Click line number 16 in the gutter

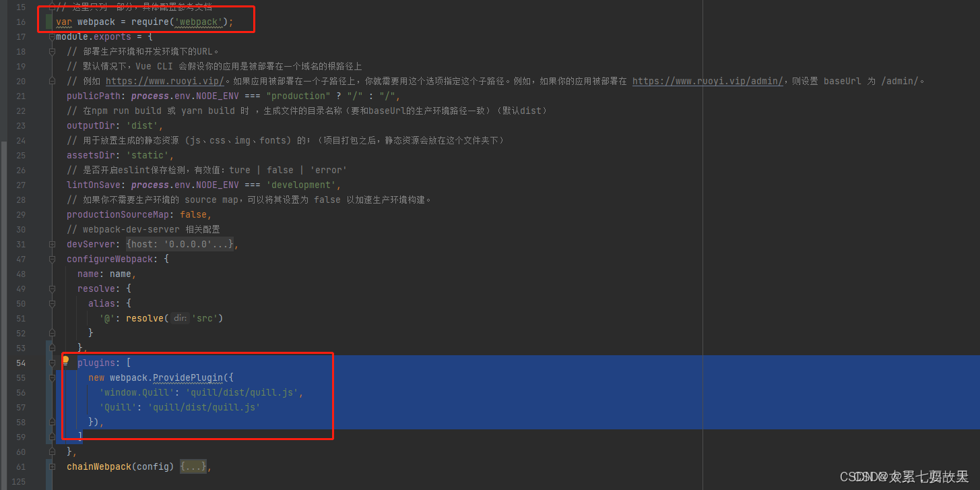pyautogui.click(x=20, y=22)
